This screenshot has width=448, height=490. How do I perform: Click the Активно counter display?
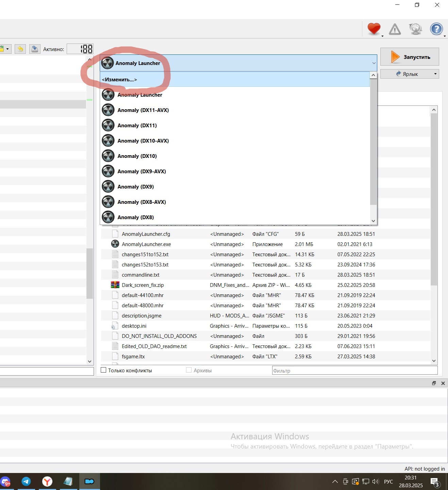coord(80,49)
